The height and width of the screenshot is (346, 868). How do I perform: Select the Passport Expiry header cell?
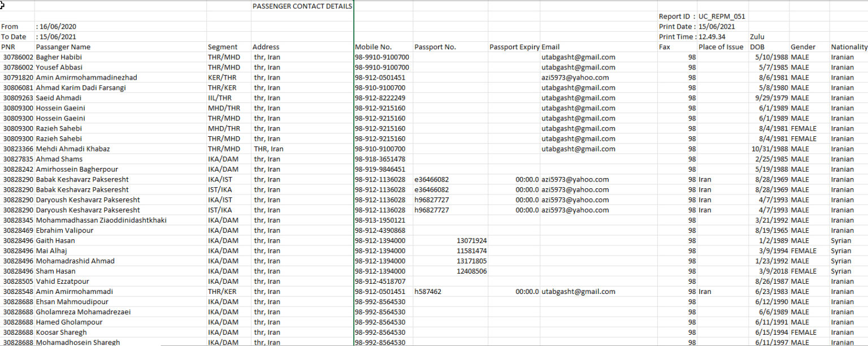pyautogui.click(x=514, y=47)
